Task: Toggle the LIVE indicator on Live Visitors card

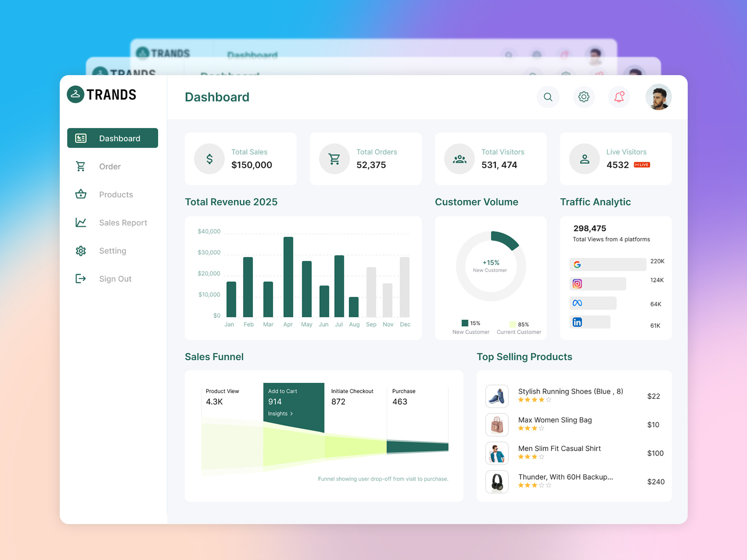Action: (642, 165)
